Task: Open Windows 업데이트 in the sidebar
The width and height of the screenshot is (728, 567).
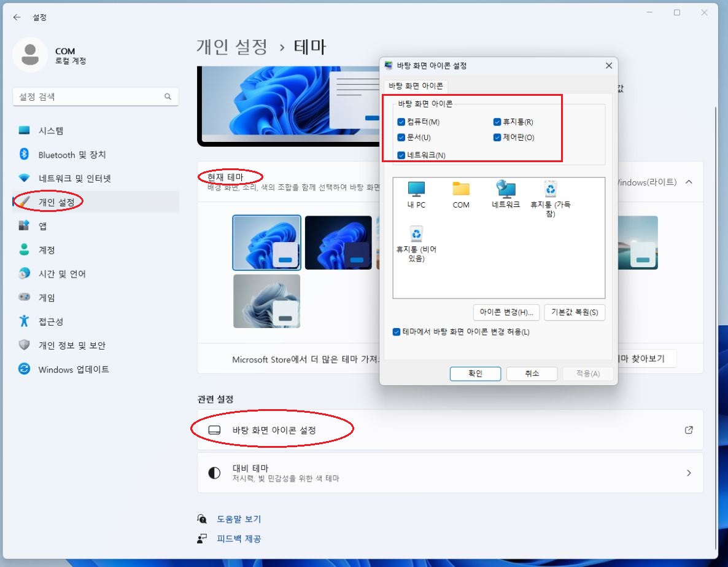Action: point(74,369)
